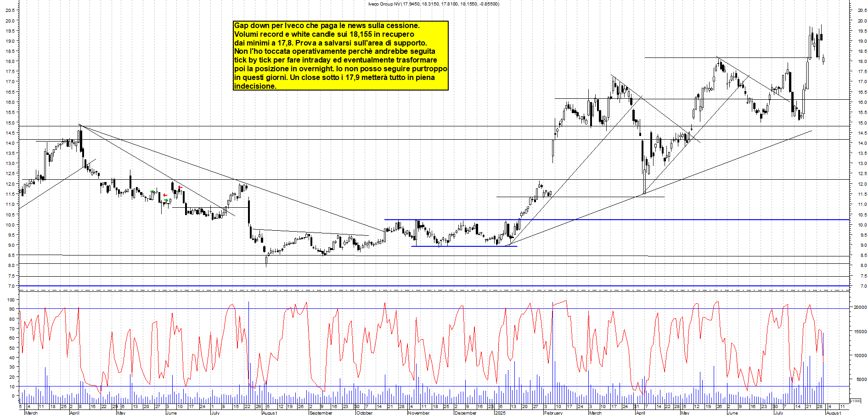The width and height of the screenshot is (868, 415).
Task: Click the November label on the time axis
Action: 419,413
